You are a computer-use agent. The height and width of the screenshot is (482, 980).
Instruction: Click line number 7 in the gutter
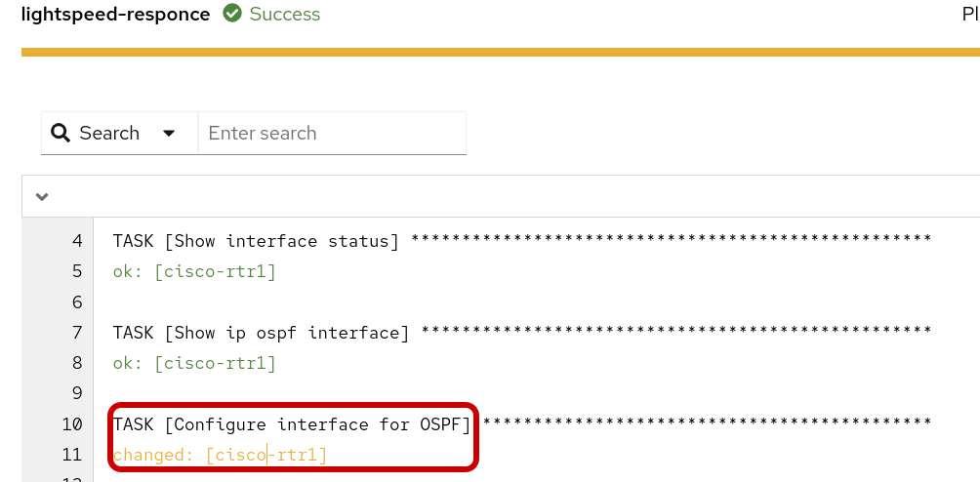click(x=77, y=334)
